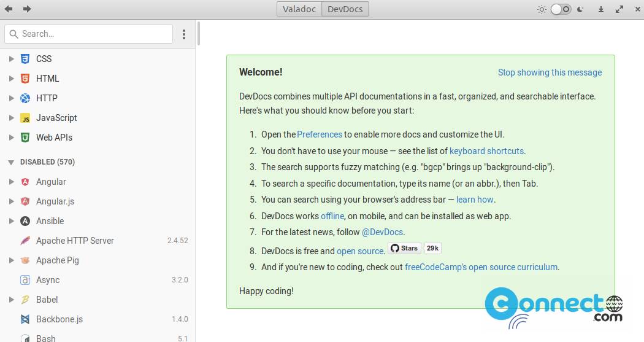Click the Babel logo icon
Screen dimensions: 644x342
(25, 300)
